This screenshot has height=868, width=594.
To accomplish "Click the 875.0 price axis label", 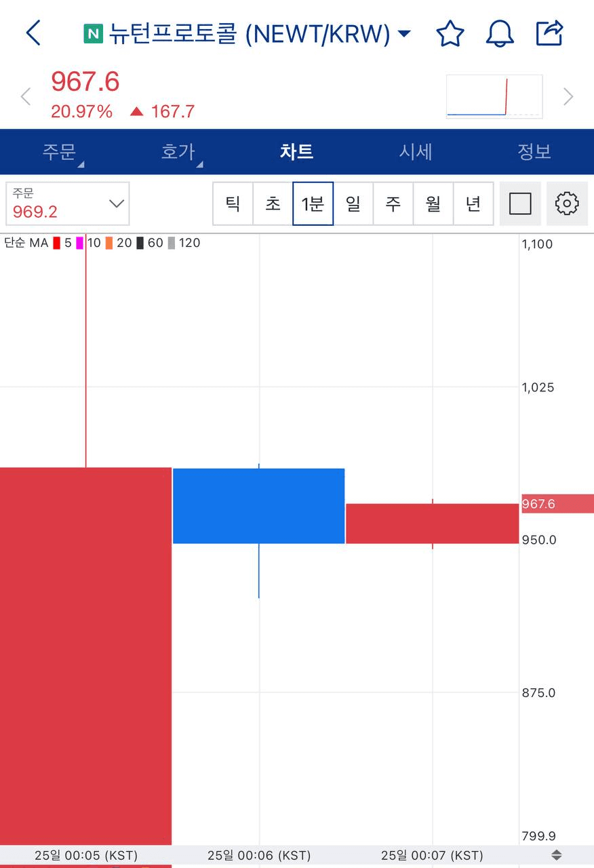I will pyautogui.click(x=539, y=693).
